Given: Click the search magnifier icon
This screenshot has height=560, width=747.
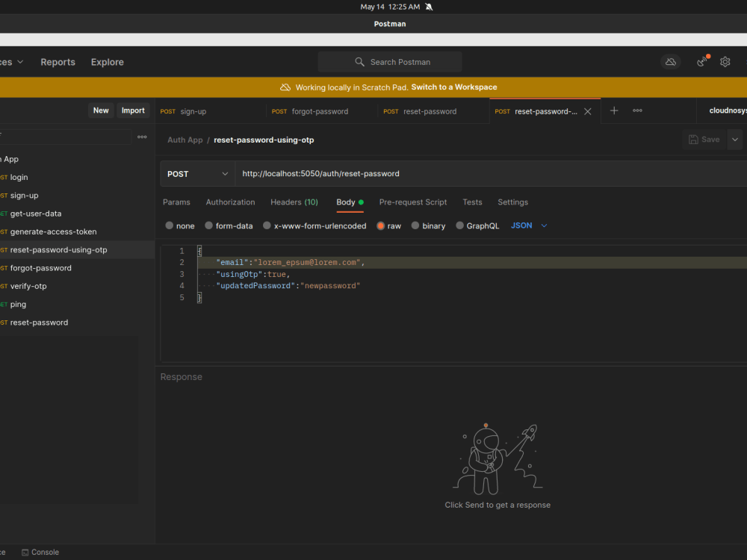Looking at the screenshot, I should click(360, 62).
